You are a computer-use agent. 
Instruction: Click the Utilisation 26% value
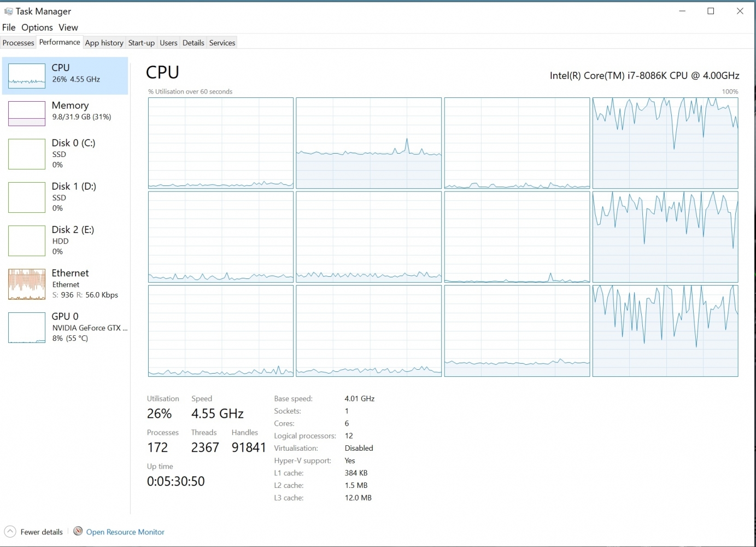point(159,414)
